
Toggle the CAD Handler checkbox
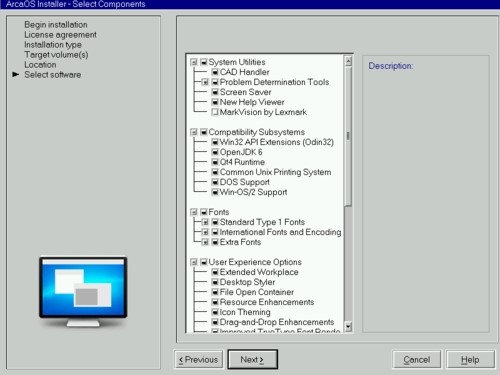215,72
